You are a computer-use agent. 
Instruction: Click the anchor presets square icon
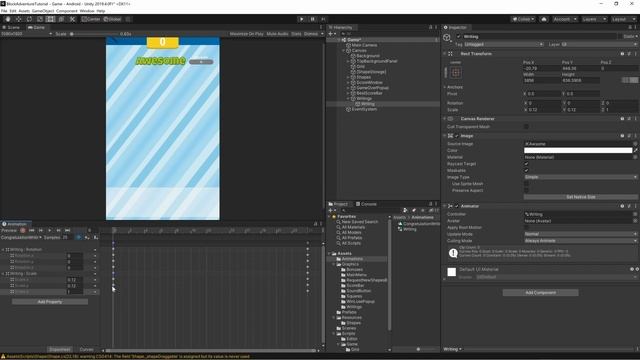pos(456,73)
